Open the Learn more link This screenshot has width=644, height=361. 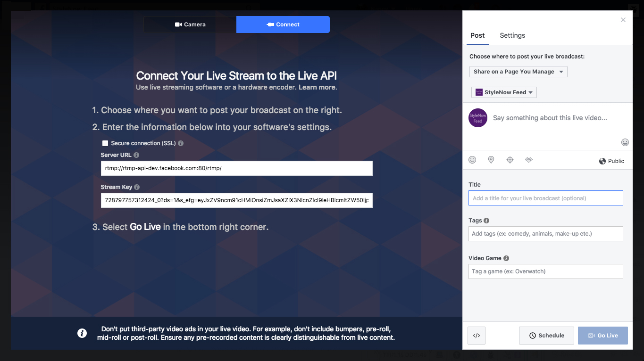tap(318, 87)
